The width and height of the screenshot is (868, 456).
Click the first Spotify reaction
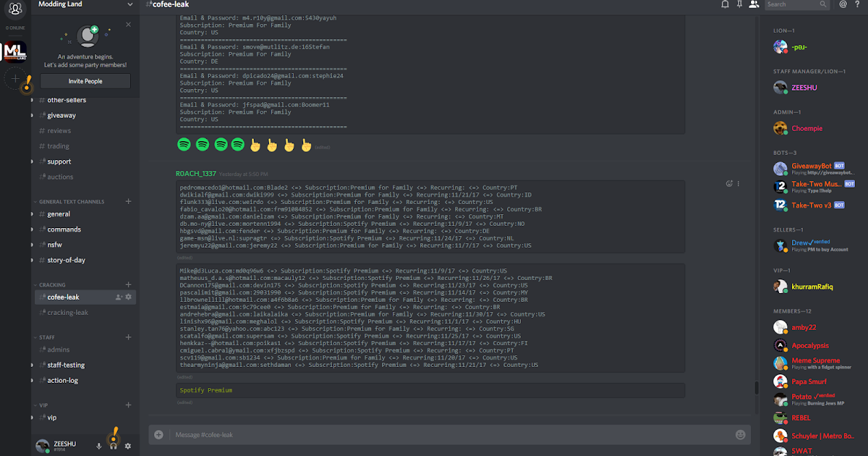(184, 145)
